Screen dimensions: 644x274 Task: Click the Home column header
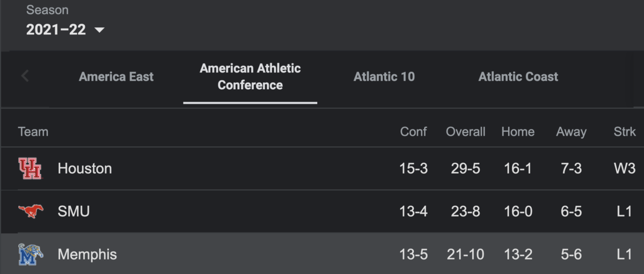(518, 132)
